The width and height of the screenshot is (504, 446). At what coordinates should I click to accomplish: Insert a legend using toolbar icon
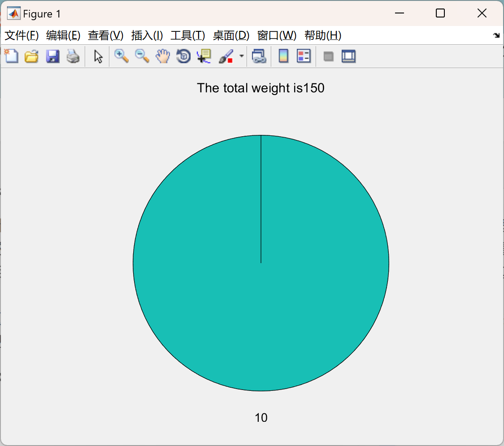[304, 56]
